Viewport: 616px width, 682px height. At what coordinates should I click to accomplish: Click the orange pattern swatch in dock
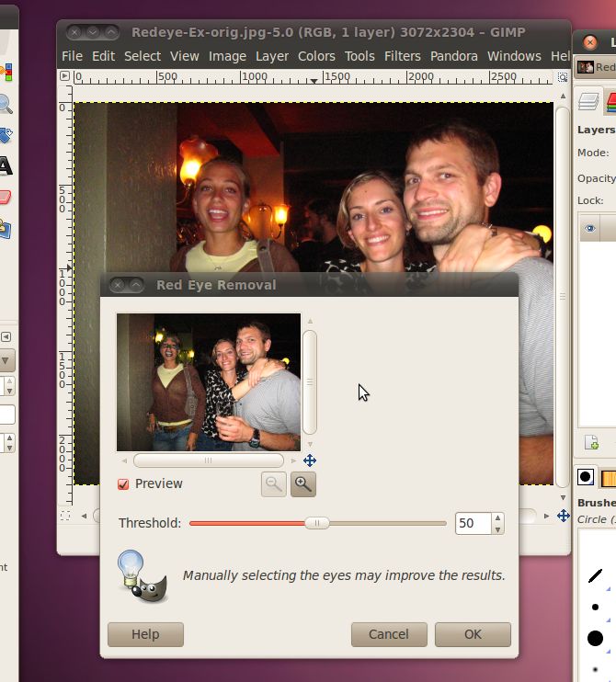pos(609,478)
